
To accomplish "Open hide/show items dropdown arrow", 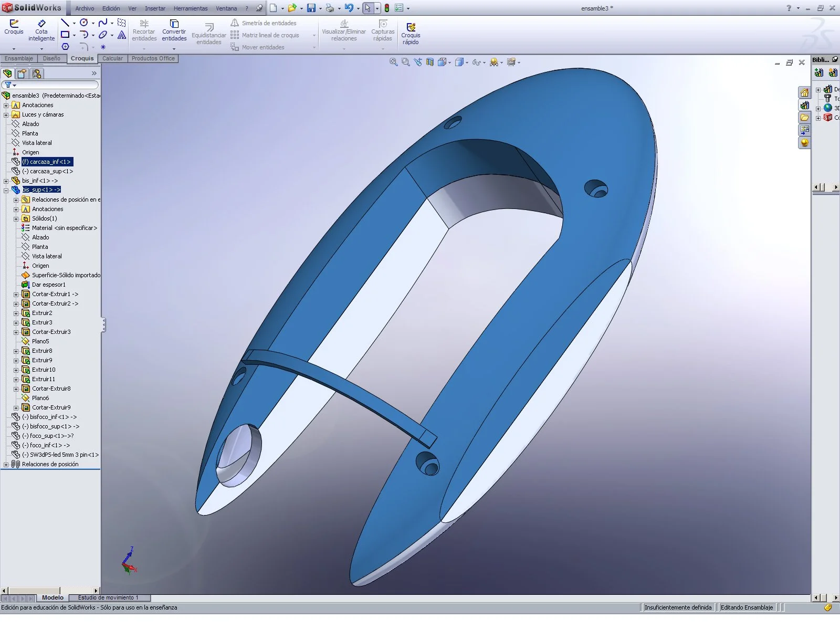I will (x=484, y=62).
